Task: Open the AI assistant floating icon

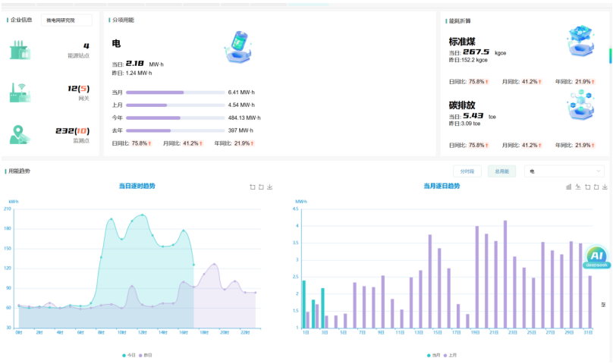Action: click(597, 257)
